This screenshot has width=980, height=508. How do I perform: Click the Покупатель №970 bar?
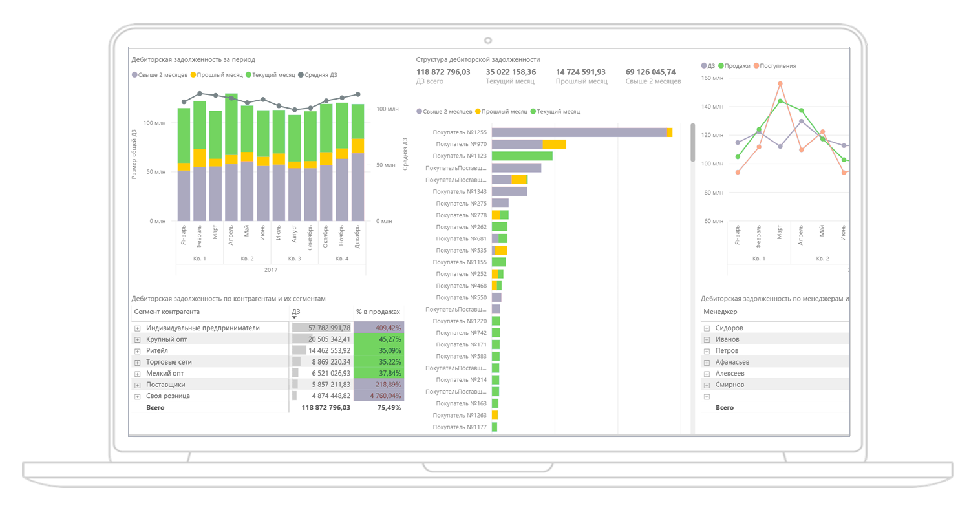tap(529, 144)
